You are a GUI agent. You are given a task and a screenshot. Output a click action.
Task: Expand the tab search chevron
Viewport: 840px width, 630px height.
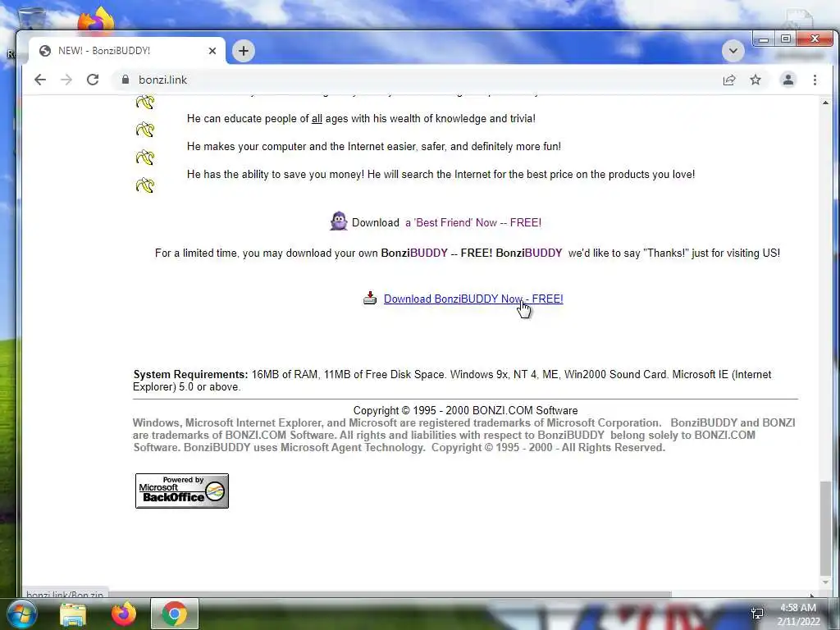733,51
